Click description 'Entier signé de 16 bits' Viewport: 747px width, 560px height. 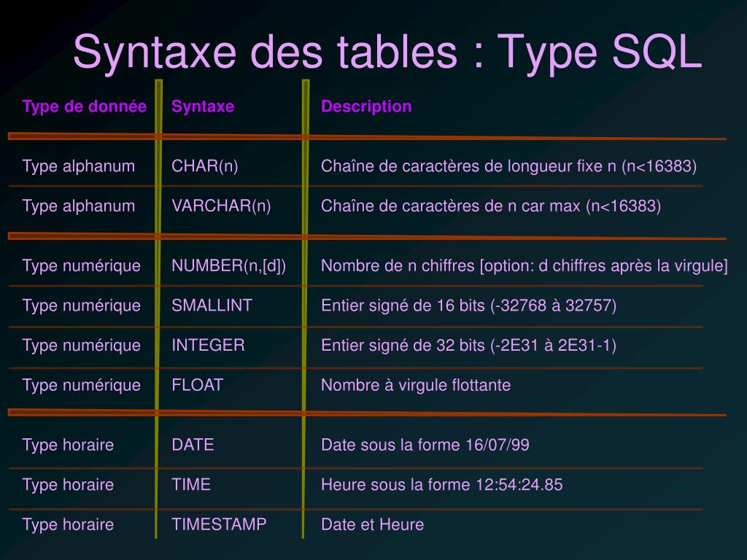coord(403,306)
